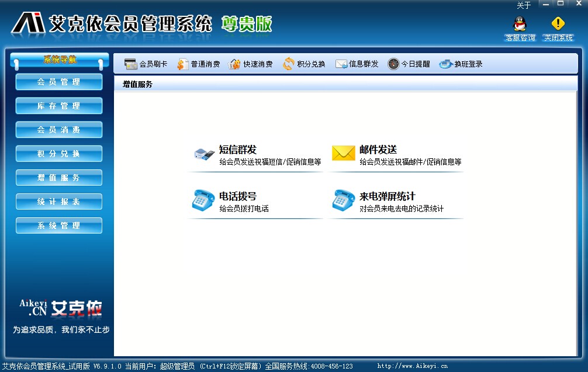588x372 pixels.
Task: Click status text 当前用户: 超级管理员
Action: (x=160, y=366)
